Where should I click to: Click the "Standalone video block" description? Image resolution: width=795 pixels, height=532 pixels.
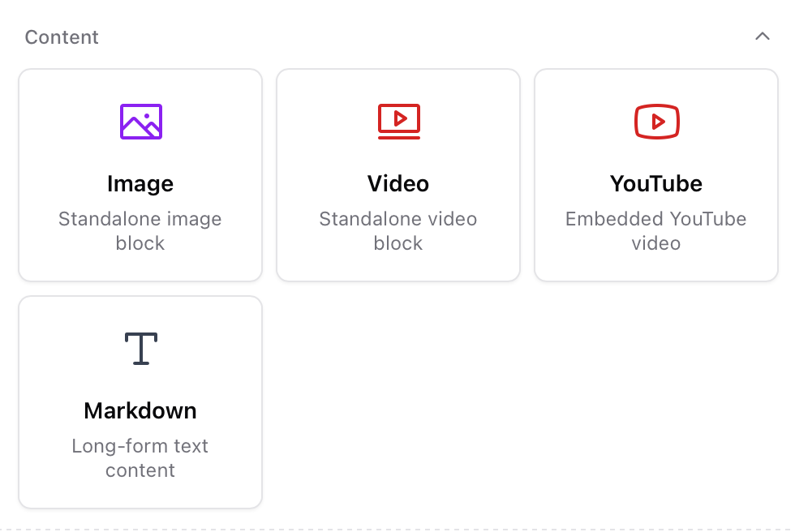click(x=398, y=231)
